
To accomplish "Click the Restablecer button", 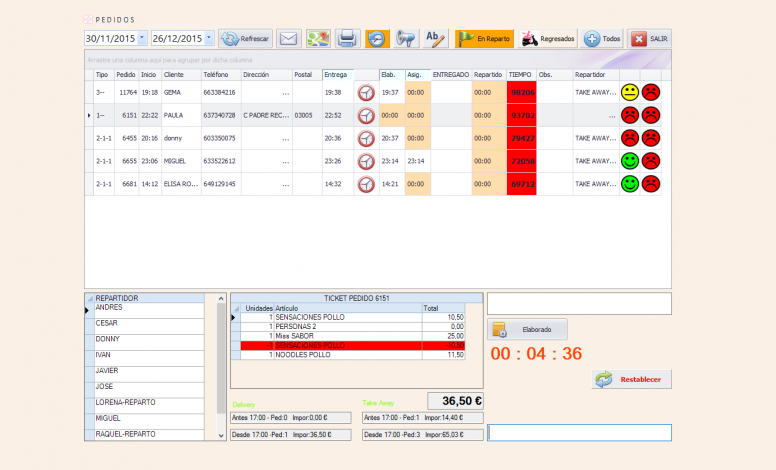I will pyautogui.click(x=632, y=379).
